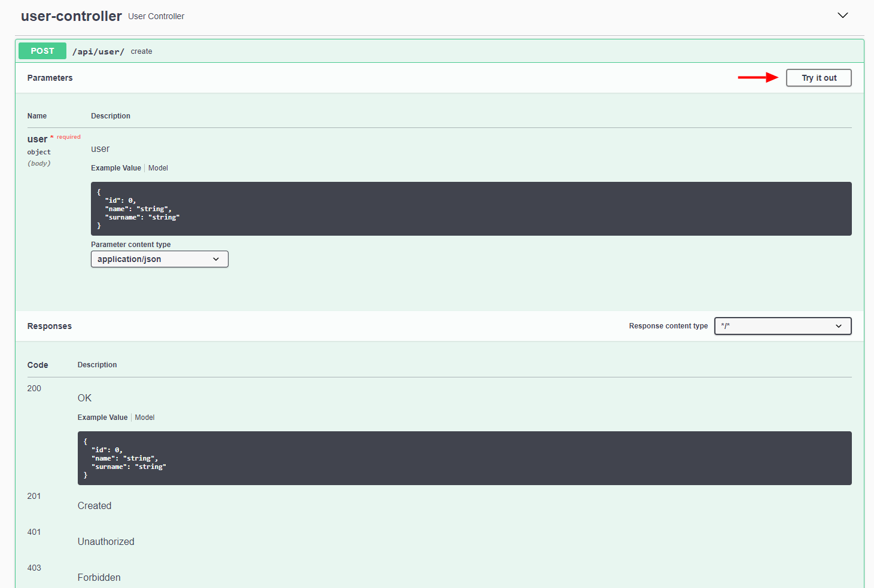This screenshot has width=874, height=588.
Task: Select the Example Value tab for response 200
Action: 102,417
